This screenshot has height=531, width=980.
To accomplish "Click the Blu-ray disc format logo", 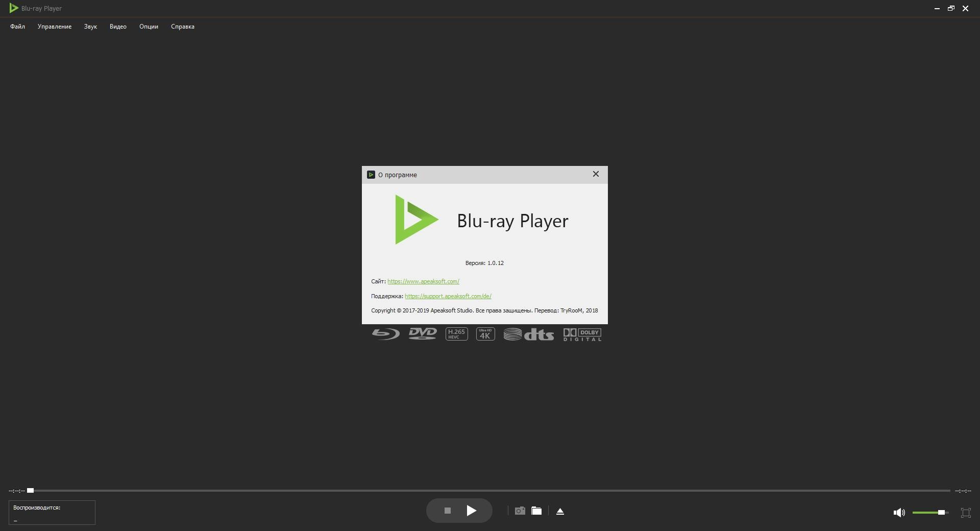I will tap(385, 334).
